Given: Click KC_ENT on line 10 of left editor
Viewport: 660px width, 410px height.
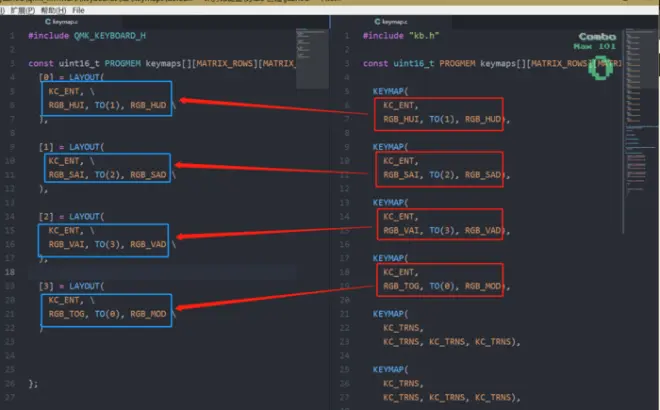Looking at the screenshot, I should [x=64, y=161].
